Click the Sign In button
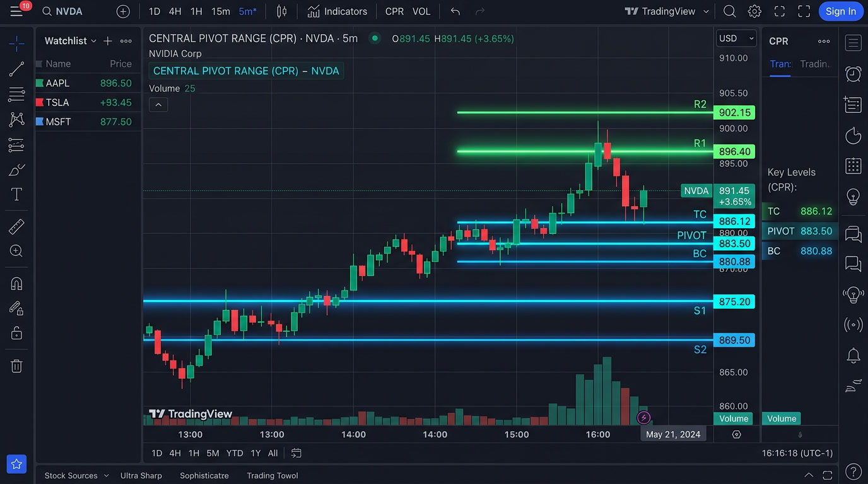The image size is (868, 484). 841,11
